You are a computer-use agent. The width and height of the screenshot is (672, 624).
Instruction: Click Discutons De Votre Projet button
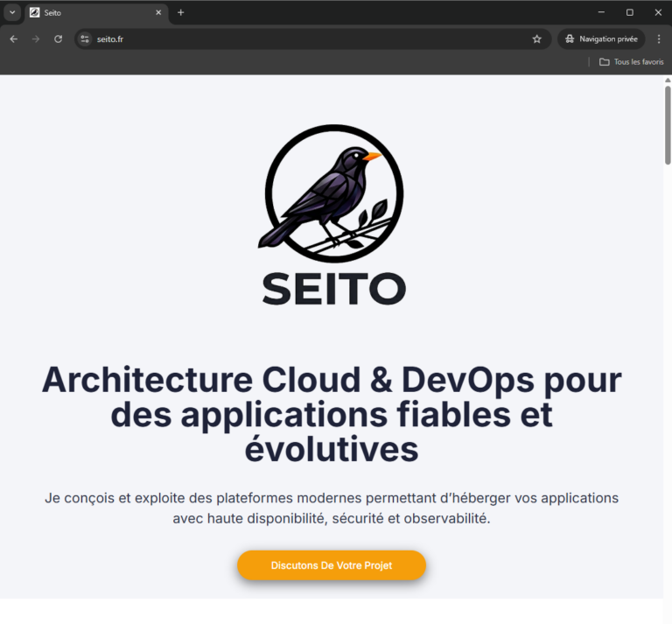332,565
